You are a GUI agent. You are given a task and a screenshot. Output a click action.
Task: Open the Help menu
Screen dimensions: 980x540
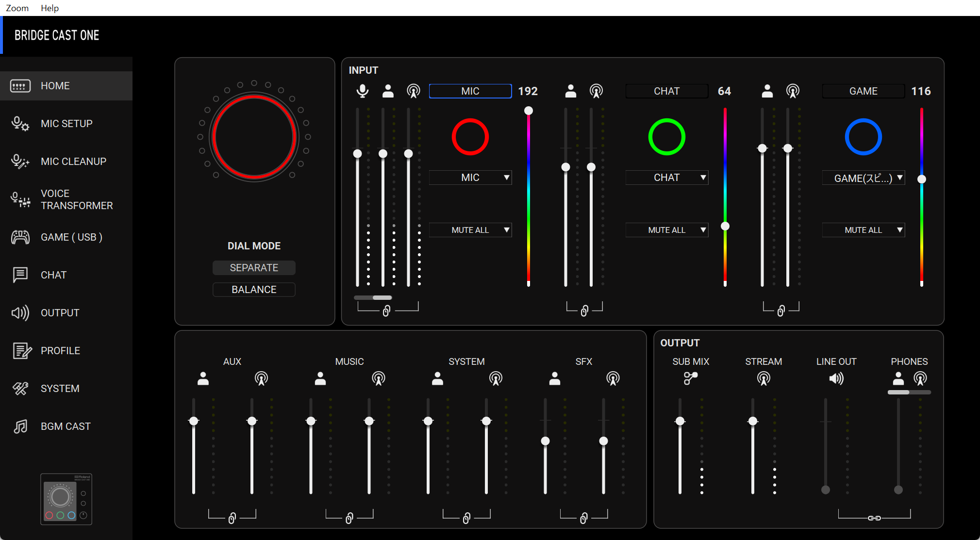click(x=50, y=8)
